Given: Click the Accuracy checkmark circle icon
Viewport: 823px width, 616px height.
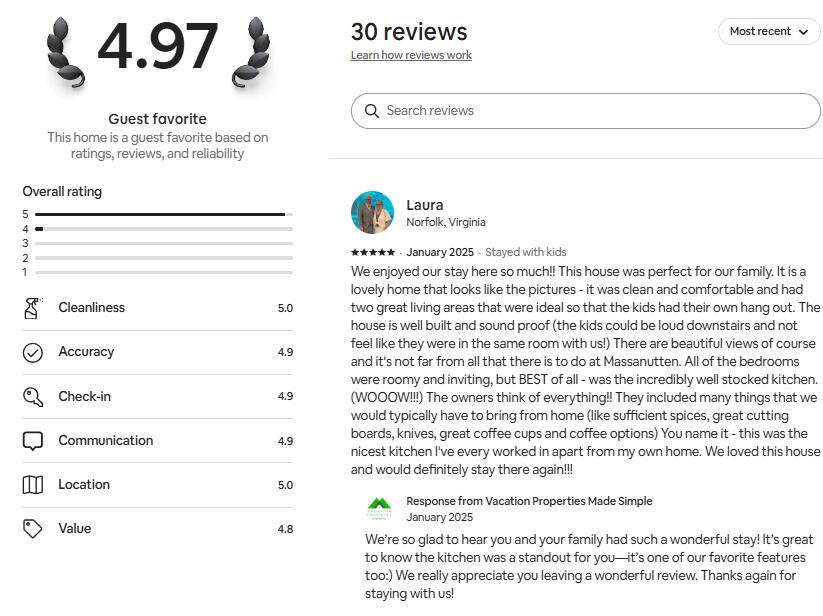Looking at the screenshot, I should pyautogui.click(x=33, y=352).
